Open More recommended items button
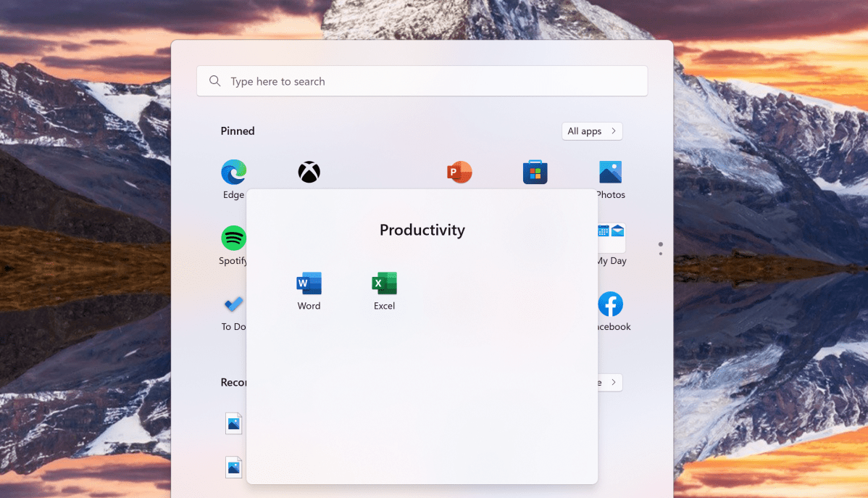The image size is (868, 498). pos(610,382)
